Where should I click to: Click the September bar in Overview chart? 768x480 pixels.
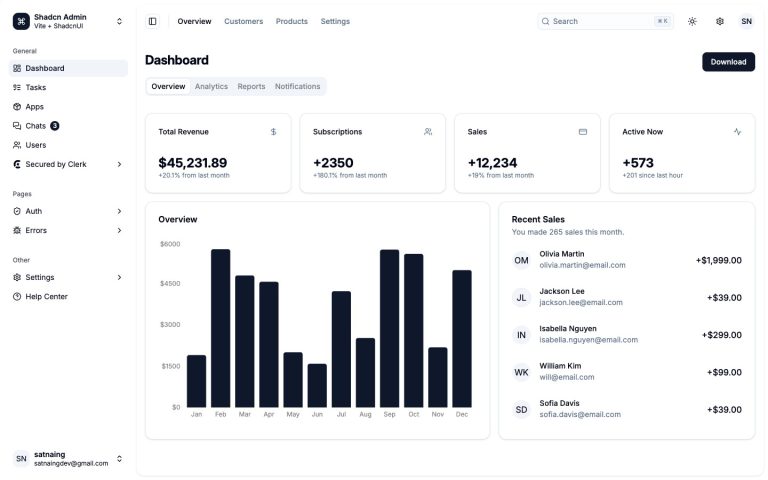coord(389,329)
